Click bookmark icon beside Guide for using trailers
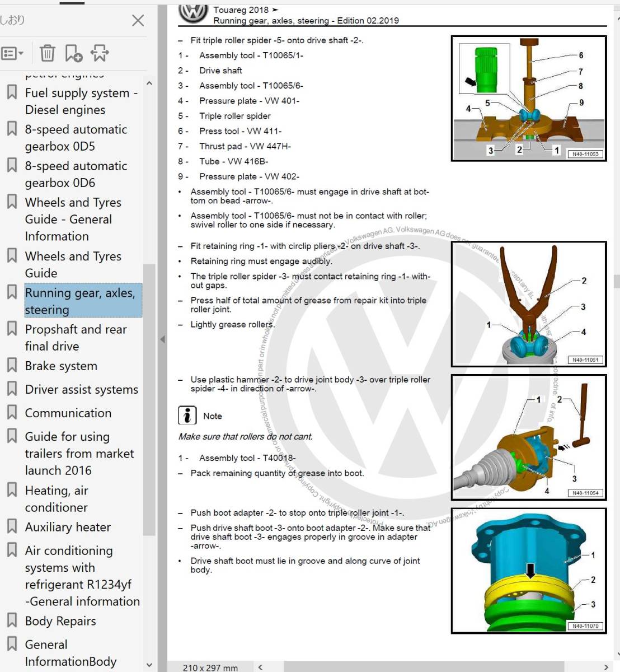 click(12, 436)
